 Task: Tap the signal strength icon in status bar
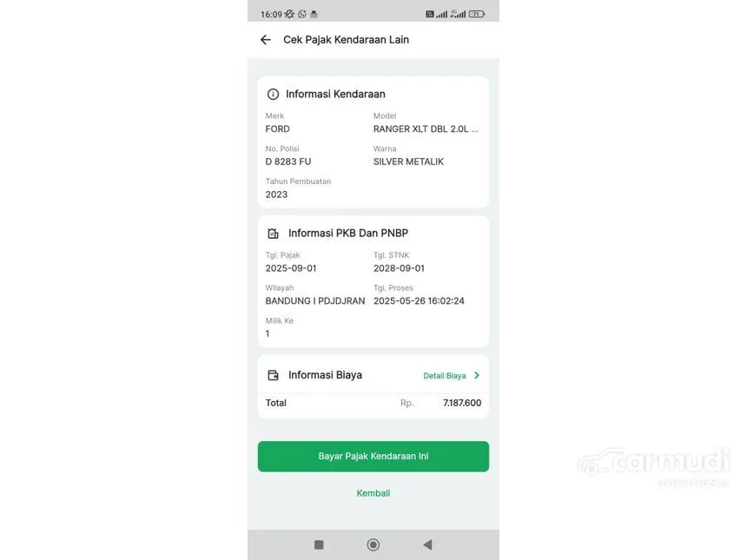tap(441, 14)
